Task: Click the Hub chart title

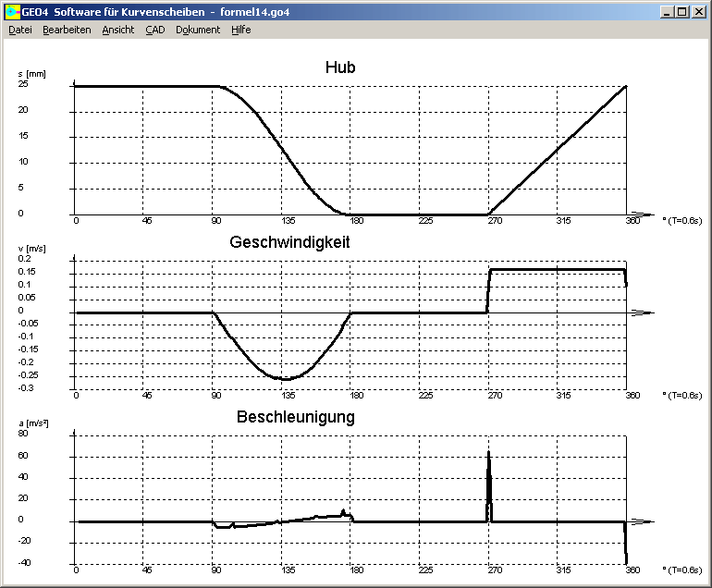Action: tap(340, 67)
